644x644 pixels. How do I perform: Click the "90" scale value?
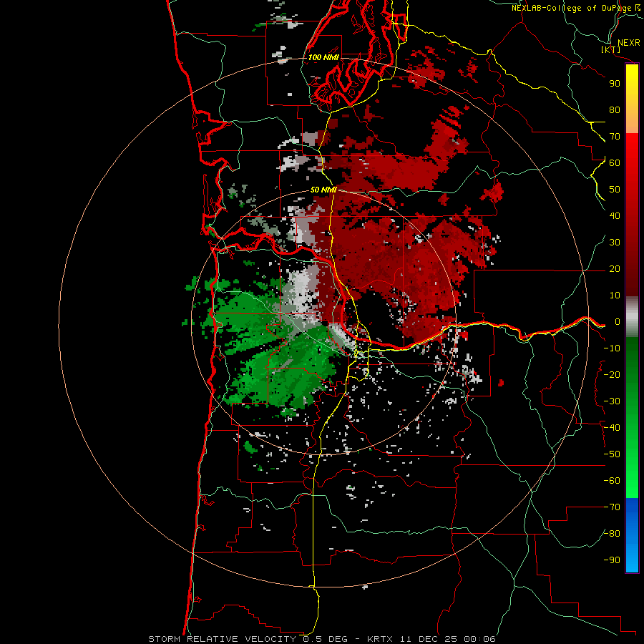(615, 84)
